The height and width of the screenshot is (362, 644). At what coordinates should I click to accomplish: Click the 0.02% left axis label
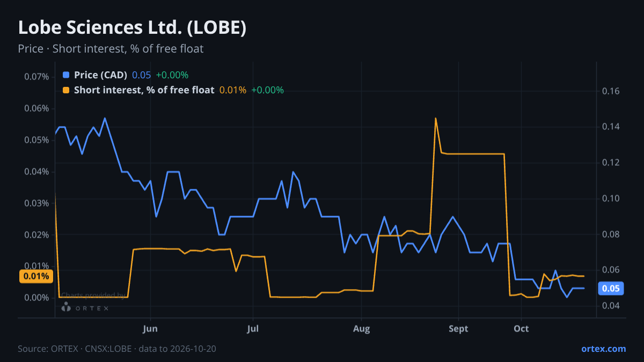coord(36,235)
